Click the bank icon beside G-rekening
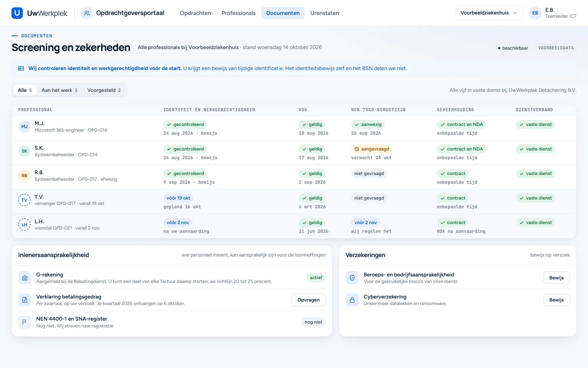This screenshot has height=368, width=588. 25,278
